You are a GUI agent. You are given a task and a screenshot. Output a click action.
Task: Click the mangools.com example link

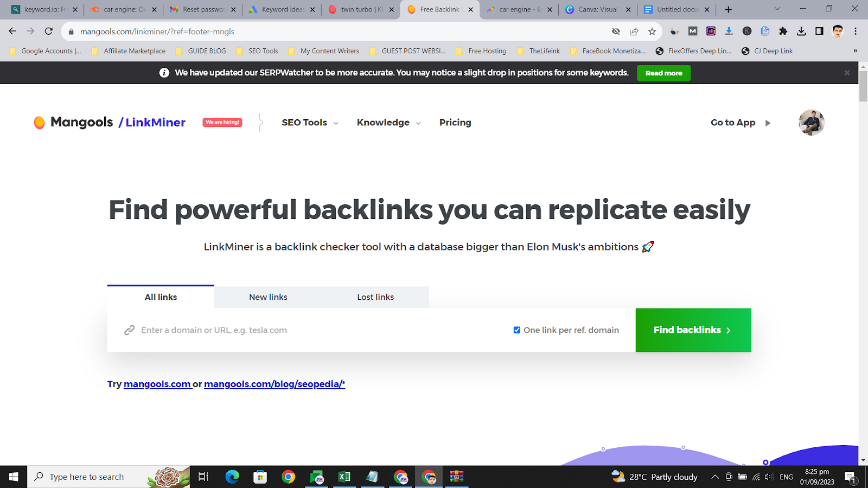pyautogui.click(x=157, y=384)
